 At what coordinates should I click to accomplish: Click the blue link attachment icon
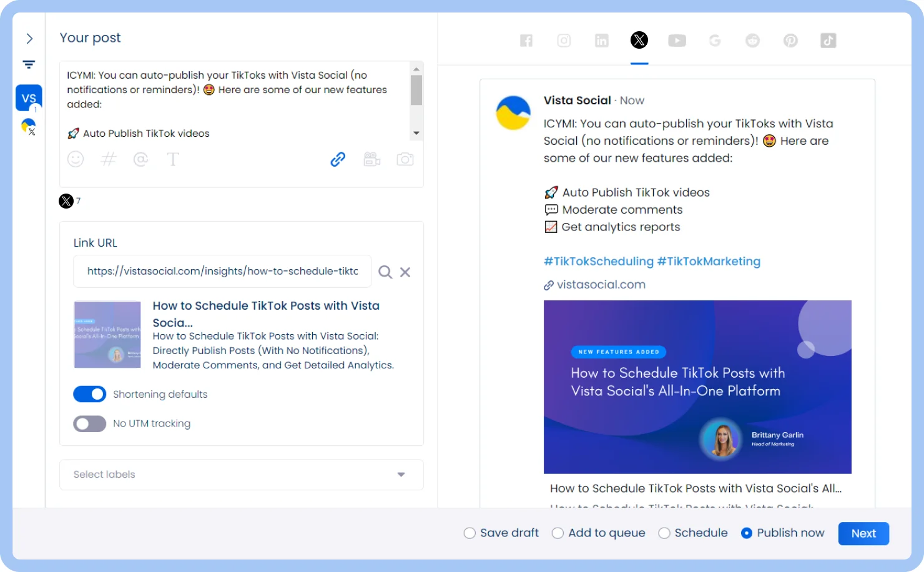[x=338, y=159]
